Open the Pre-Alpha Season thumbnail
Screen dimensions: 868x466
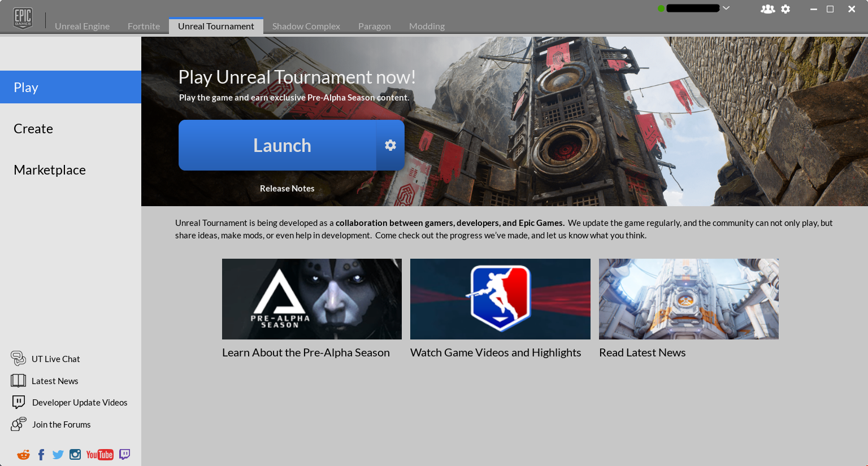point(312,299)
